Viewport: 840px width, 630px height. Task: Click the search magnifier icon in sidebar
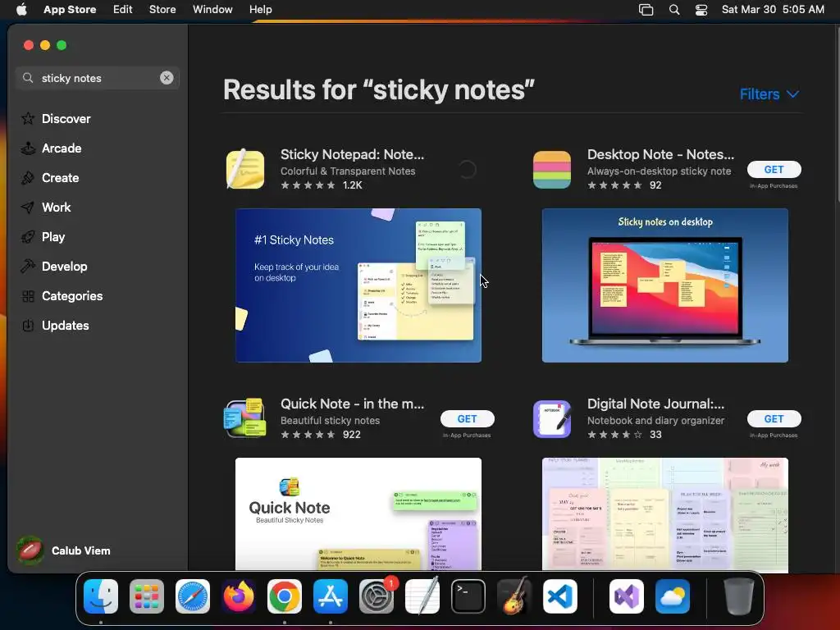[x=28, y=78]
